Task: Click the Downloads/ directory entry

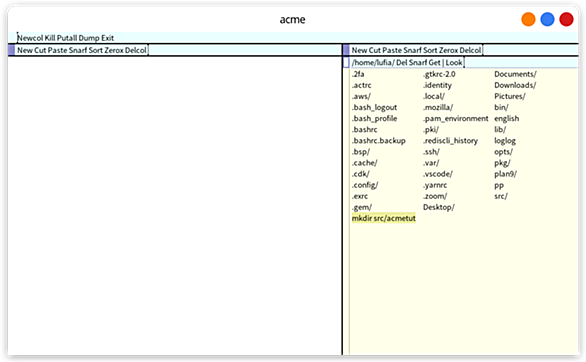Action: tap(515, 85)
